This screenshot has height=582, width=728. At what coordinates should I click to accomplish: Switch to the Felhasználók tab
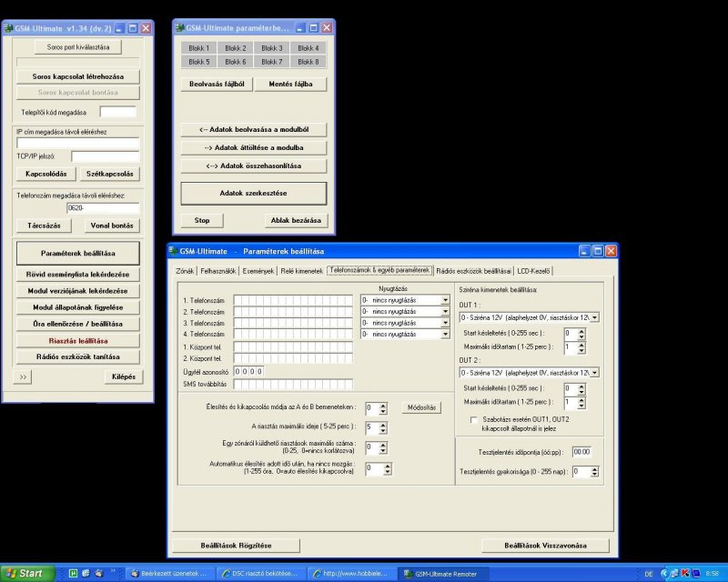coord(217,271)
